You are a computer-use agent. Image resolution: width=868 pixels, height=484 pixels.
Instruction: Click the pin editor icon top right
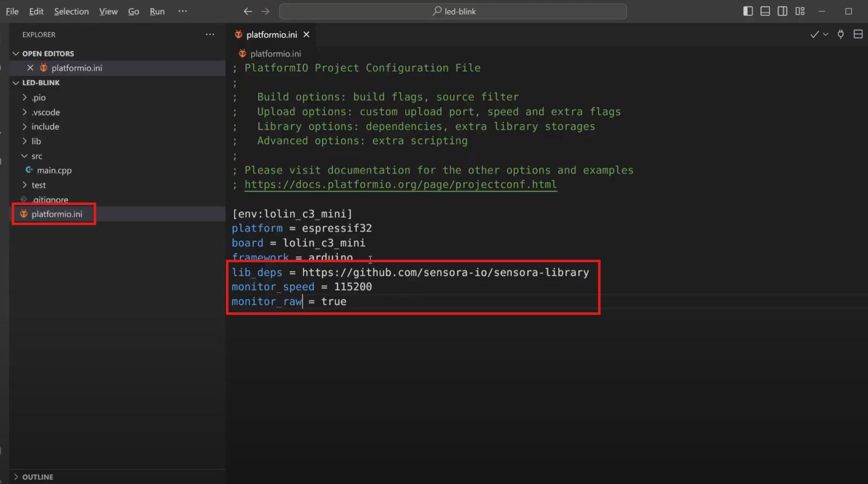(x=841, y=34)
